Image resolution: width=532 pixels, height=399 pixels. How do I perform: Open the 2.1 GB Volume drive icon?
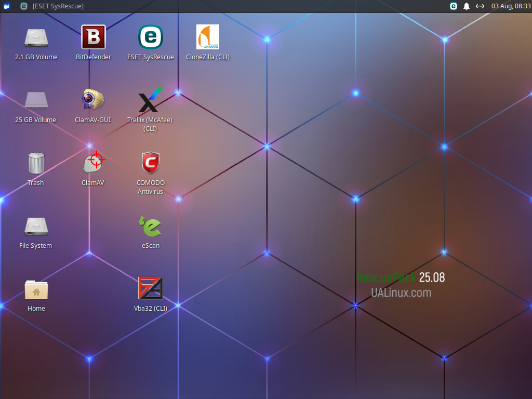36,37
